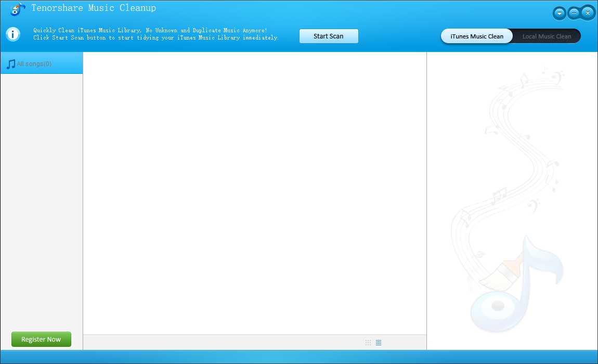Screen dimensions: 598x364
Task: Click the round close icon at top right
Action: (588, 12)
